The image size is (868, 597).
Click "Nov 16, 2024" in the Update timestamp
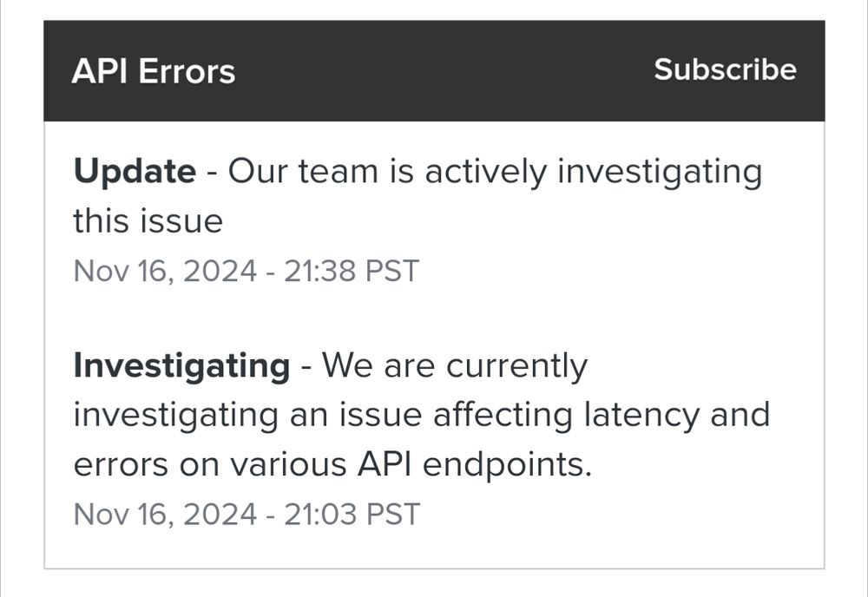165,272
